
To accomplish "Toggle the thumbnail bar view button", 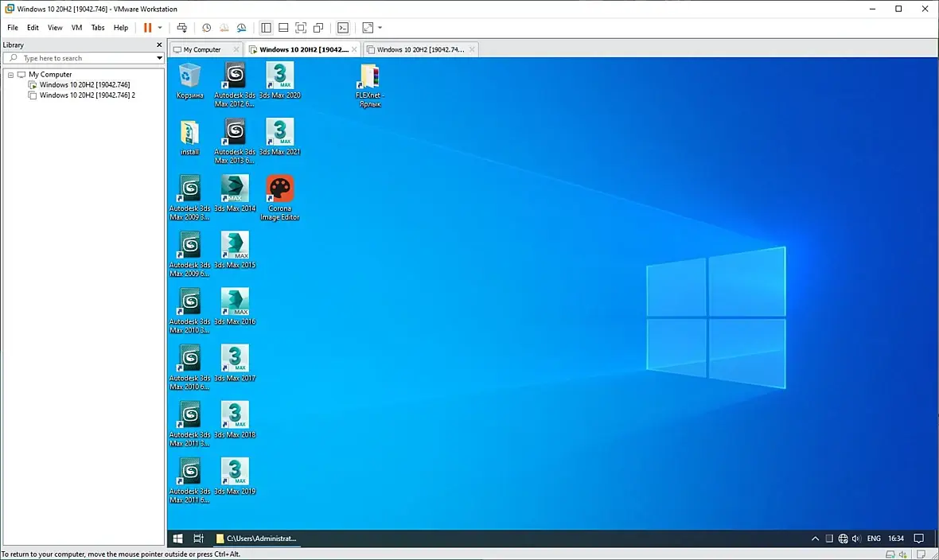I will pyautogui.click(x=283, y=28).
